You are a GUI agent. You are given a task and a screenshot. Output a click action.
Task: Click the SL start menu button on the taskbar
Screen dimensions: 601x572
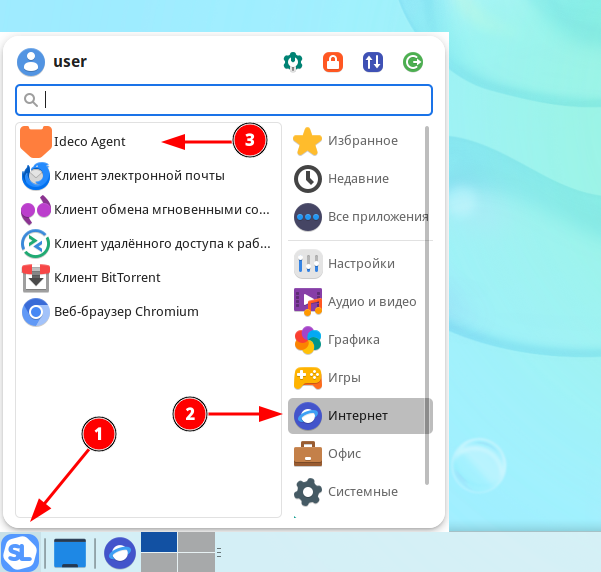(20, 552)
